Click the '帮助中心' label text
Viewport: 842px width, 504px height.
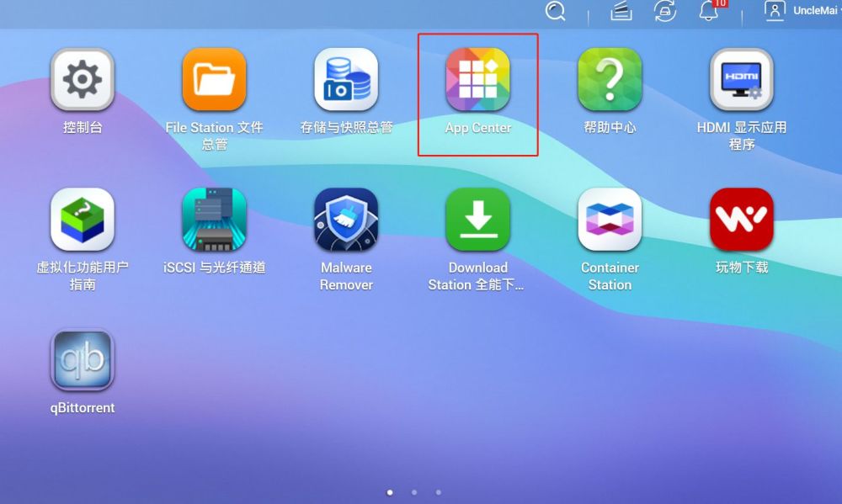tap(610, 127)
